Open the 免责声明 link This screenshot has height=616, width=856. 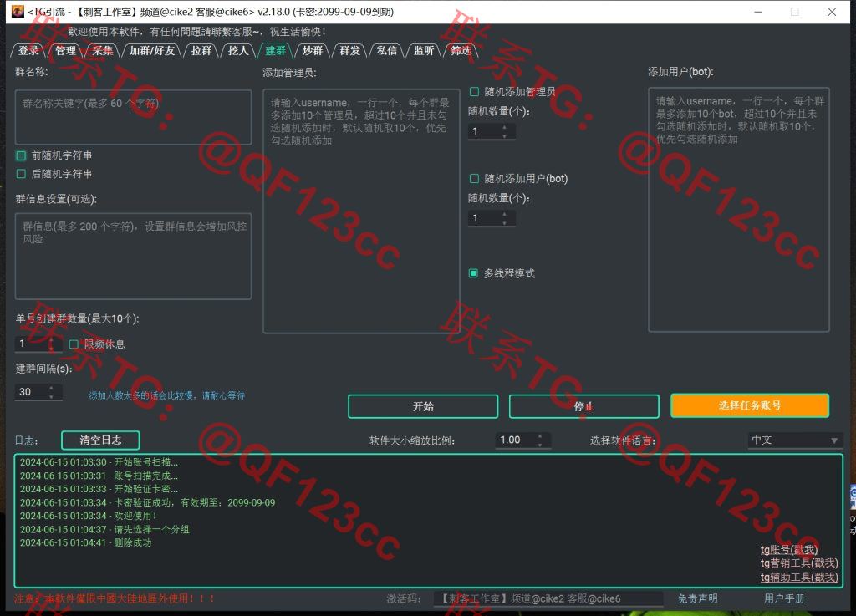(697, 598)
